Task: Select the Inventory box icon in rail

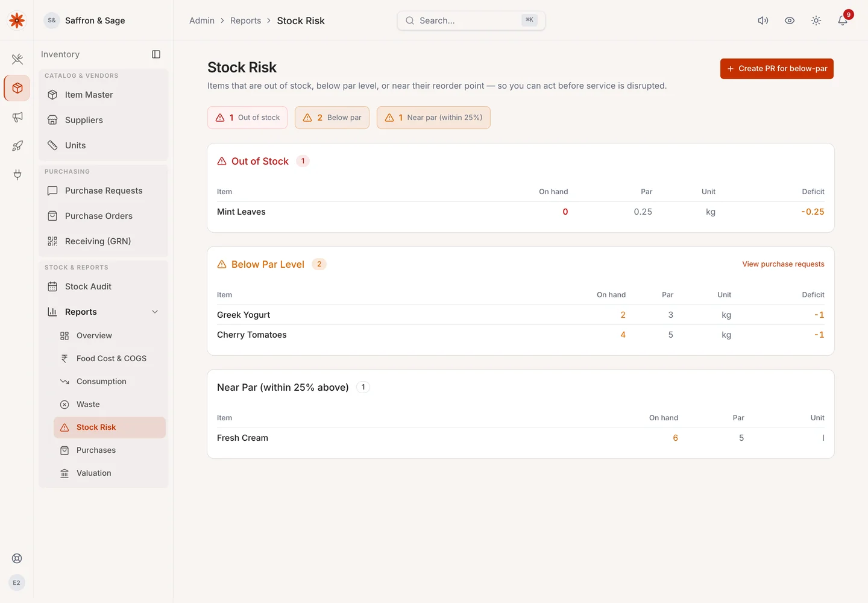Action: pos(17,88)
